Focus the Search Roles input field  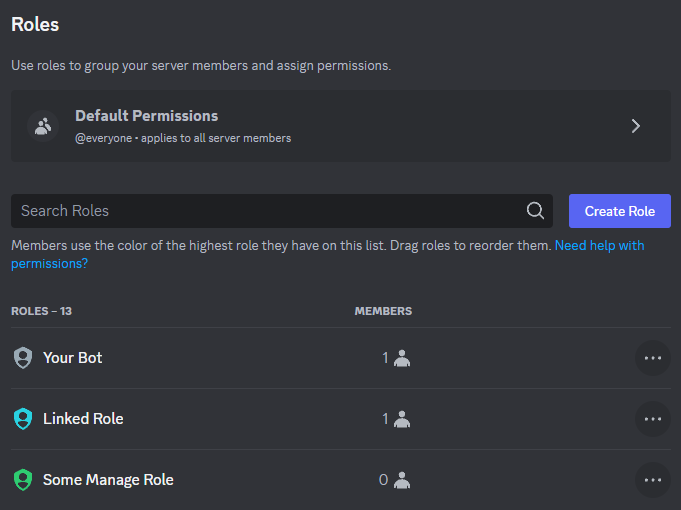coord(282,211)
